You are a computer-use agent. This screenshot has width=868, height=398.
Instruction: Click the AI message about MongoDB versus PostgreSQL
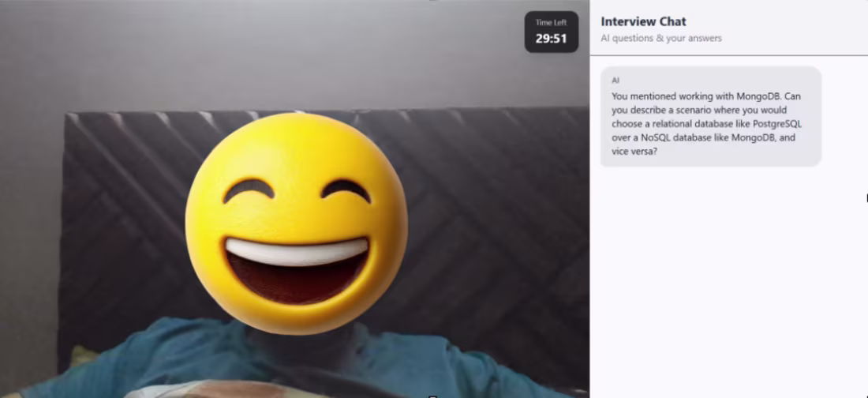[x=711, y=116]
